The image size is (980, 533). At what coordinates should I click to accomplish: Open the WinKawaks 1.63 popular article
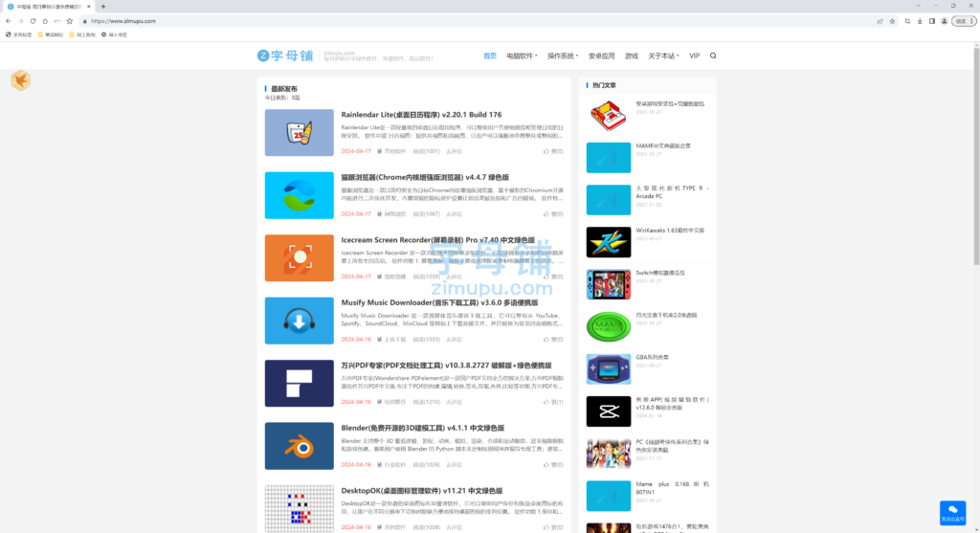[x=670, y=230]
